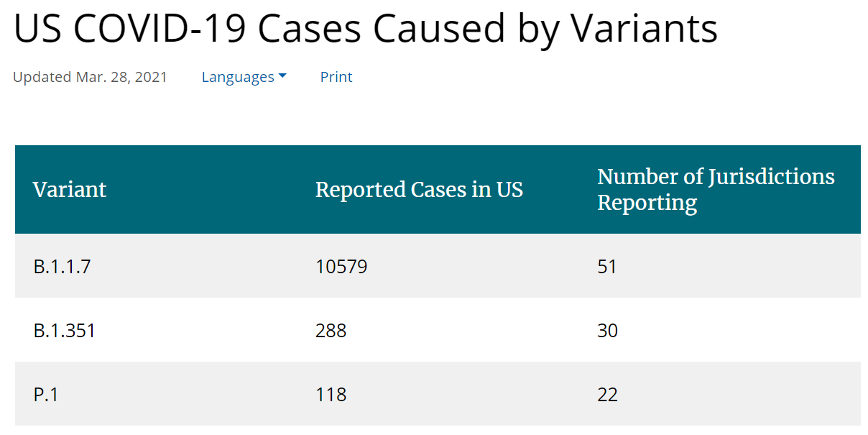868x435 pixels.
Task: Select the 'Reported Cases in US' header
Action: coord(419,190)
